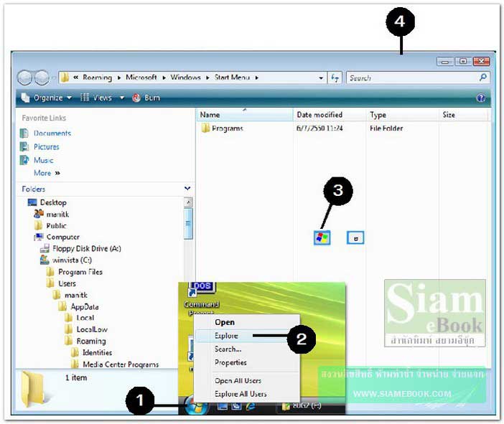Click the Windows Start orb
The image size is (504, 424).
pyautogui.click(x=195, y=405)
